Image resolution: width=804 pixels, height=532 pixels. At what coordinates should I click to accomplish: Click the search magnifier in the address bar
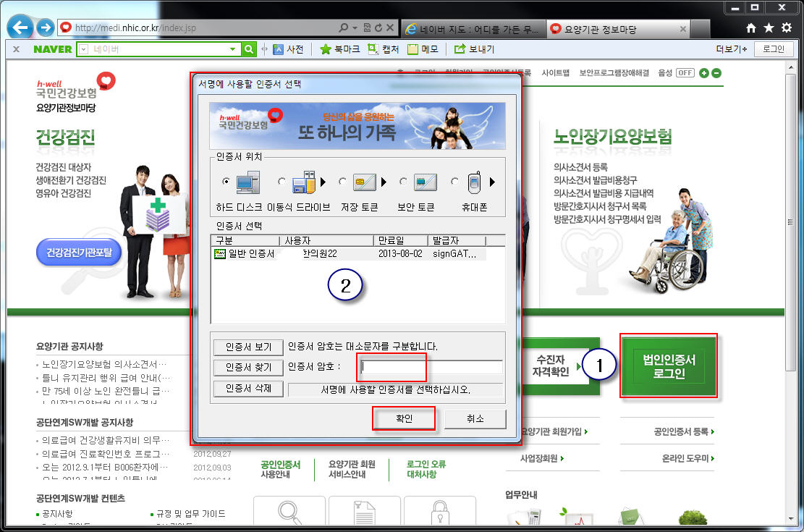click(343, 28)
